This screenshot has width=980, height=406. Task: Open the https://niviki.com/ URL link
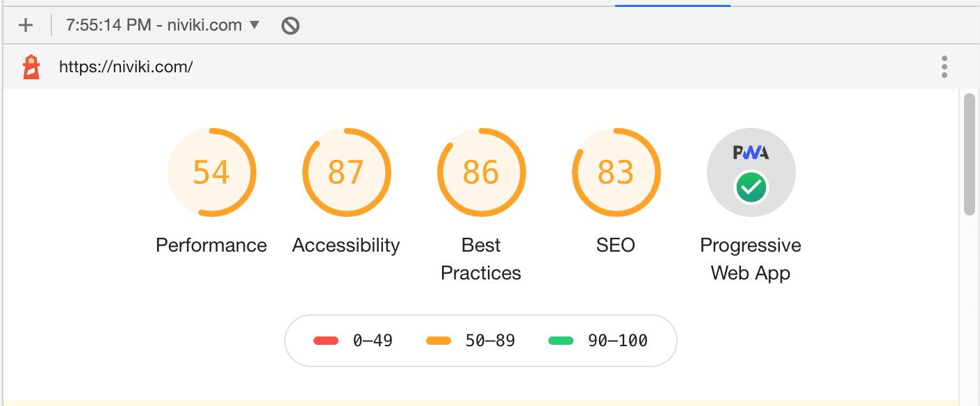pyautogui.click(x=126, y=67)
